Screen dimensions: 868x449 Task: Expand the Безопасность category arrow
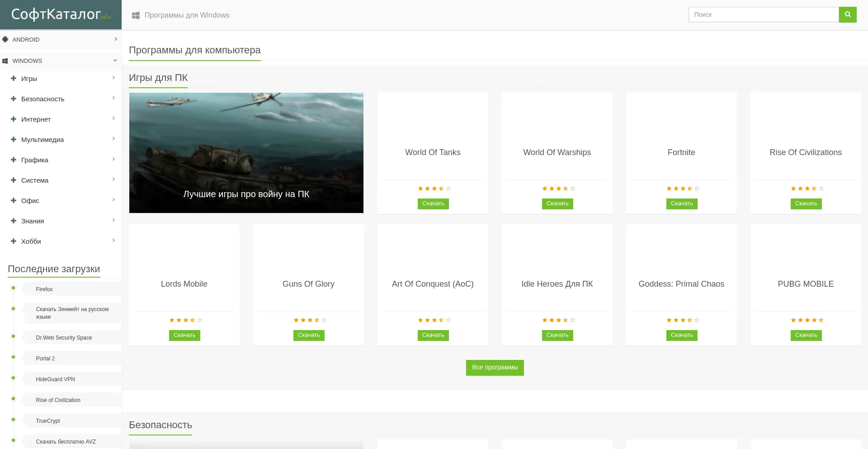(113, 98)
